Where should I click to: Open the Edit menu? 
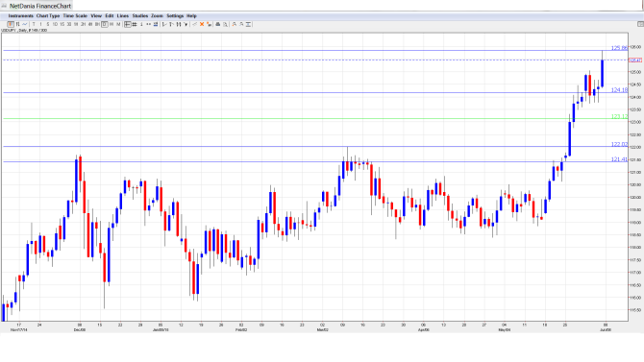(x=110, y=16)
